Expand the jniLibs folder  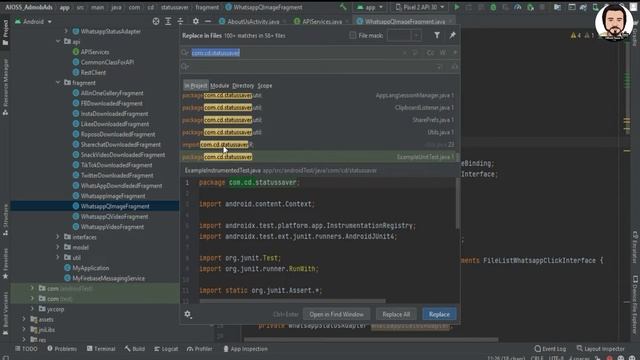point(24,329)
